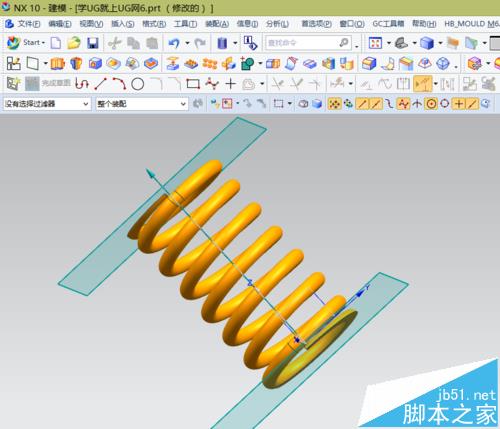Viewport: 500px width, 429px height.
Task: Toggle Control Point snap option
Action: click(x=389, y=104)
